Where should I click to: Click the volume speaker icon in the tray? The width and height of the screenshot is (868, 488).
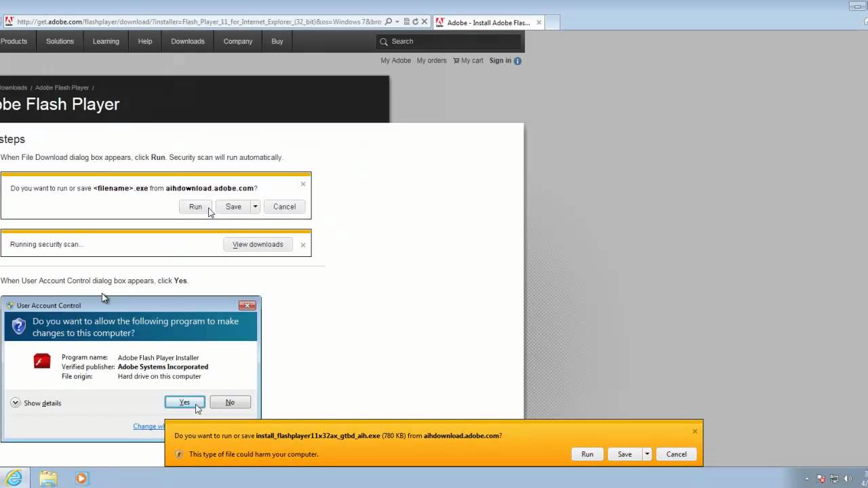point(848,479)
